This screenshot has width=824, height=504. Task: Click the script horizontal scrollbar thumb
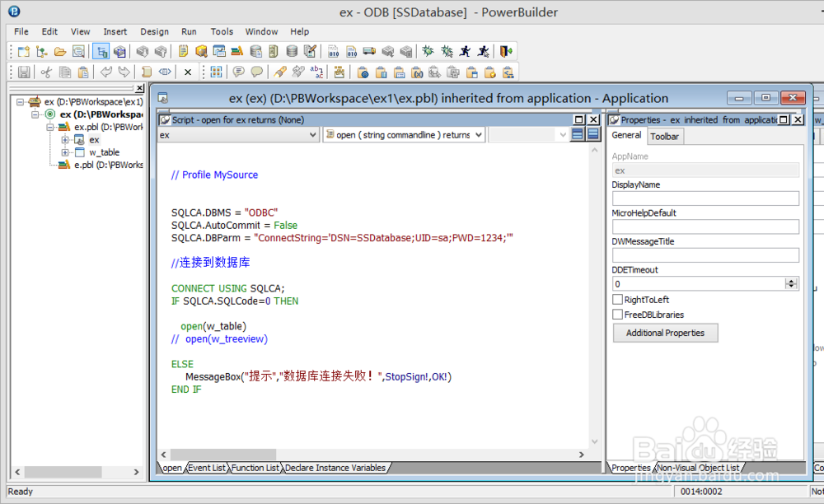(222, 454)
